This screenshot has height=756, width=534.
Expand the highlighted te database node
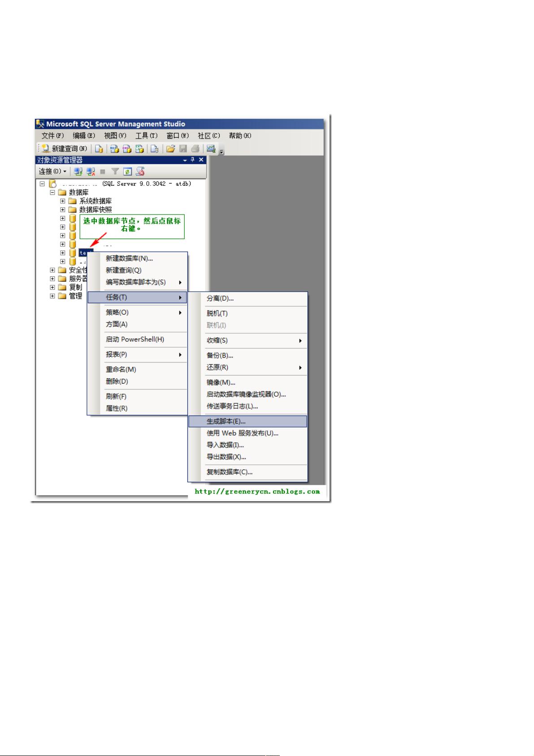[x=63, y=253]
